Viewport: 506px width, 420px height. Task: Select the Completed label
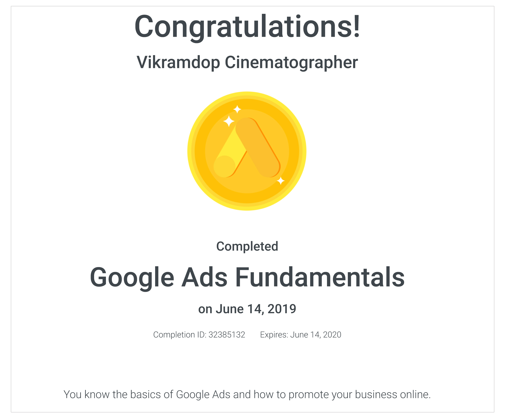click(x=247, y=247)
